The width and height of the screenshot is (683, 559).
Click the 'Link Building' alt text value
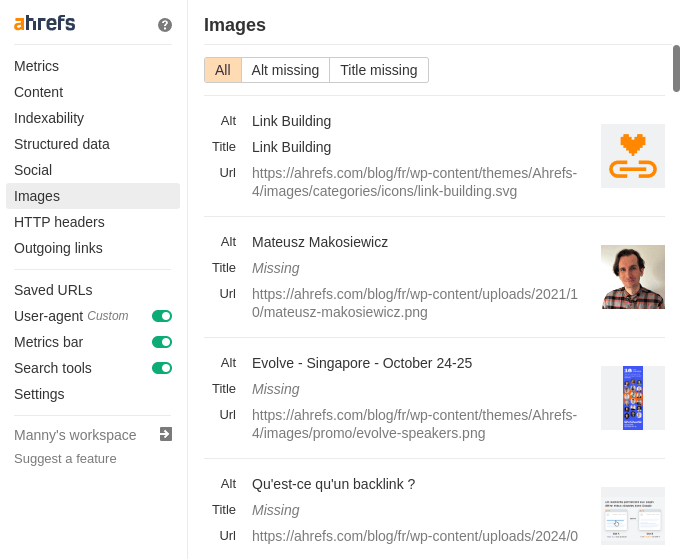(291, 121)
